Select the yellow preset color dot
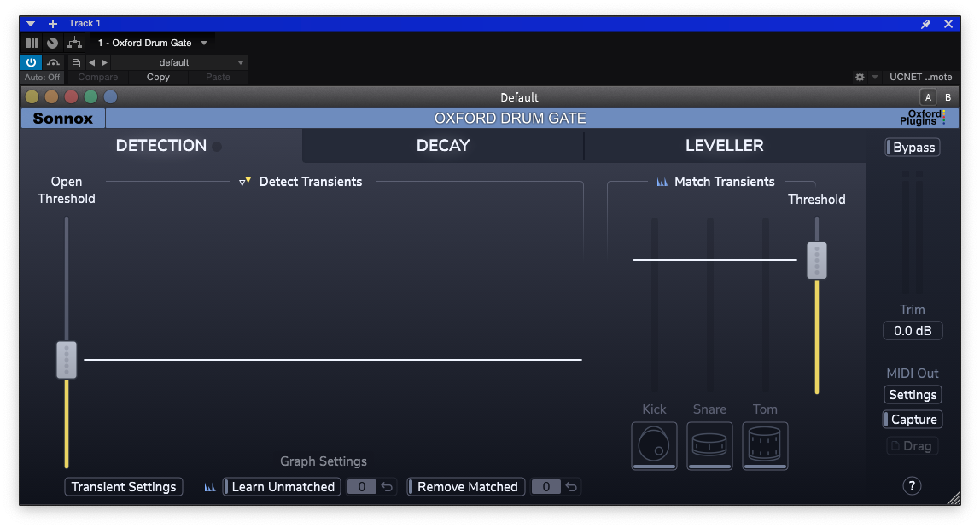This screenshot has height=528, width=980. coord(32,97)
